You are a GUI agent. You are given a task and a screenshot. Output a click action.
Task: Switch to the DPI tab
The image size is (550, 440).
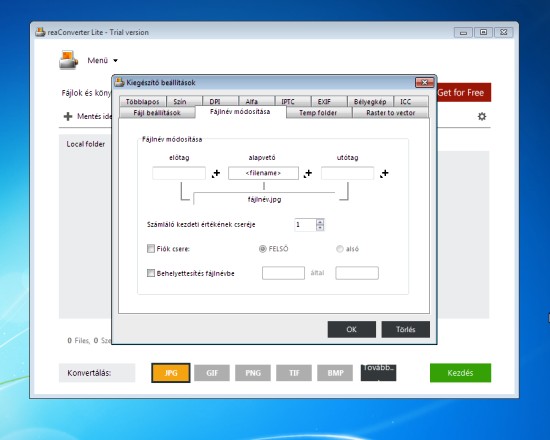click(x=220, y=101)
